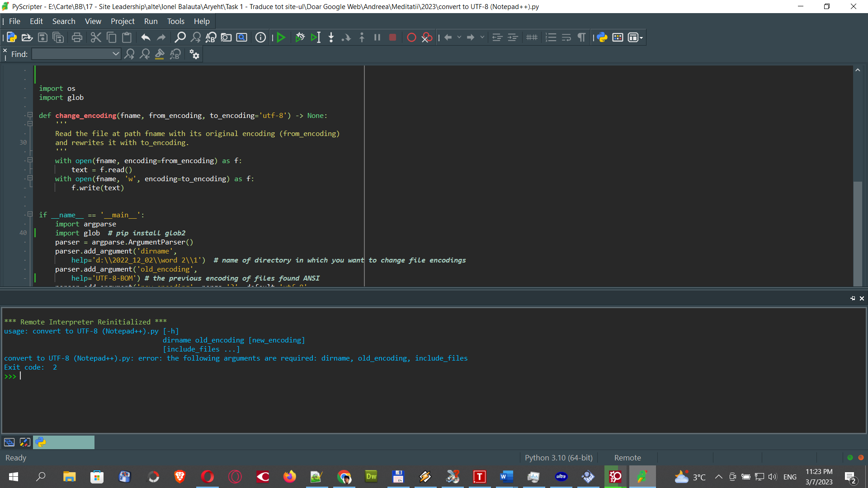Click the Python 3.10 (64-bit) status item
Image resolution: width=868 pixels, height=488 pixels.
coord(558,458)
